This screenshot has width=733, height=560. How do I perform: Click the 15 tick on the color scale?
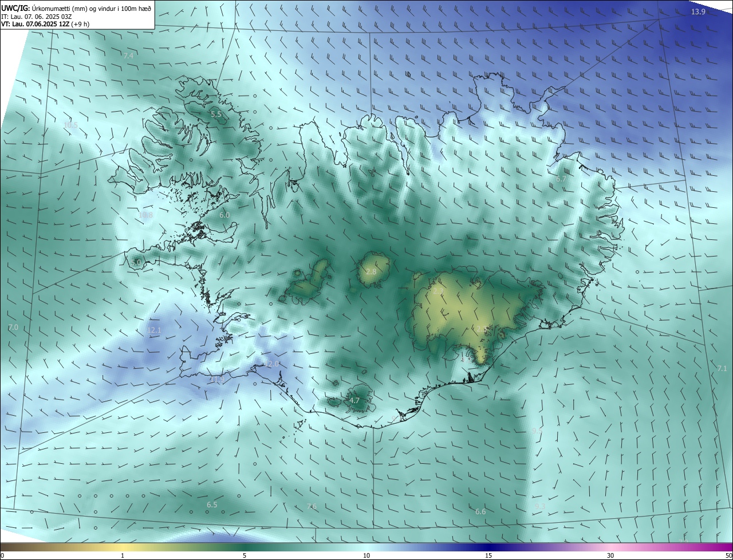[x=488, y=555]
